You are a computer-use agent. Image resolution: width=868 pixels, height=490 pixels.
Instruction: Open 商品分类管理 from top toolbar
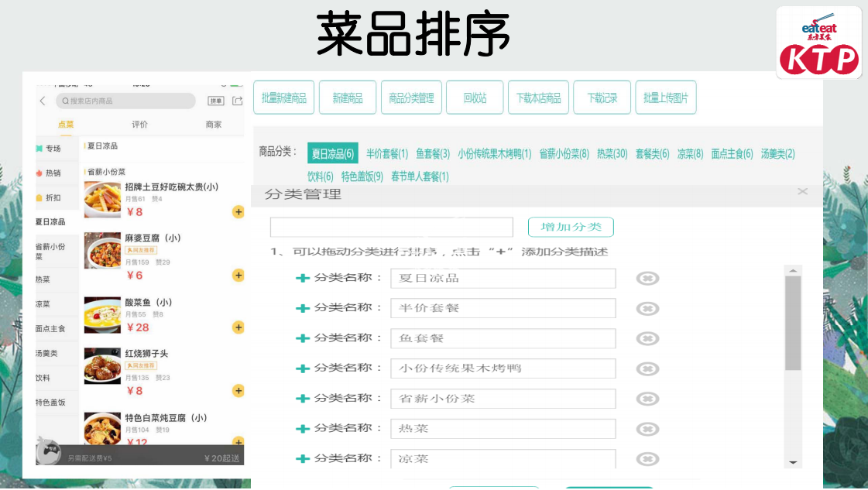(411, 98)
